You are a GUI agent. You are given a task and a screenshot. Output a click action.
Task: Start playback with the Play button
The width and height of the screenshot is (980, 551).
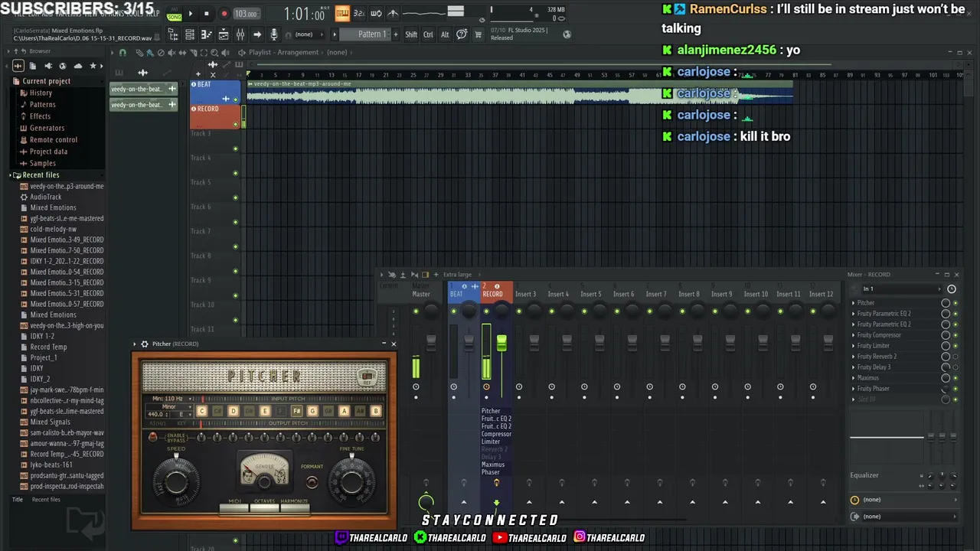(x=191, y=13)
